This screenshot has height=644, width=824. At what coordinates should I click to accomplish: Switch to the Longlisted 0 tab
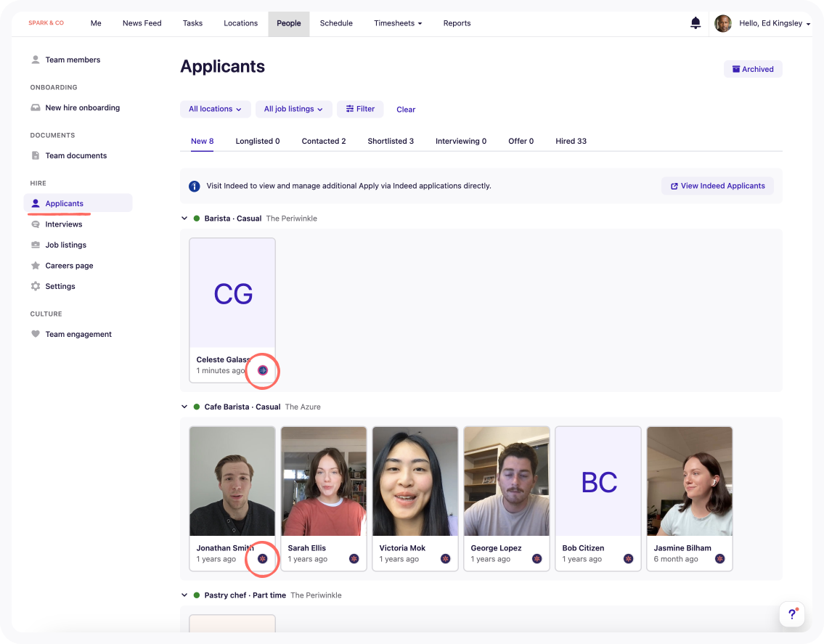(x=258, y=141)
